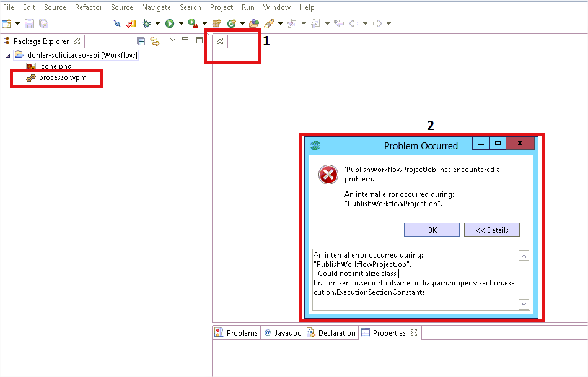
Task: Click the Save All toolbar icon
Action: pyautogui.click(x=43, y=24)
